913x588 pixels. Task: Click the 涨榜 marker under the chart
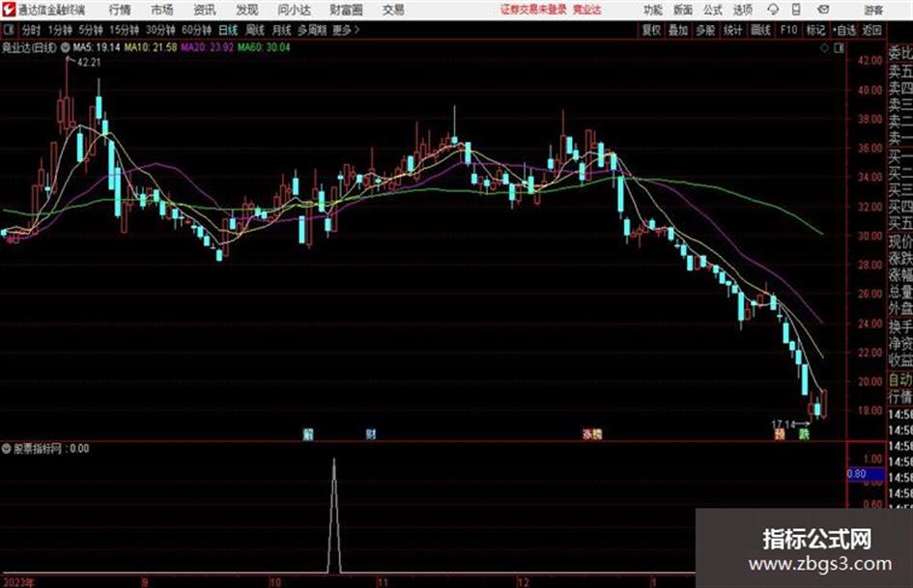point(592,434)
